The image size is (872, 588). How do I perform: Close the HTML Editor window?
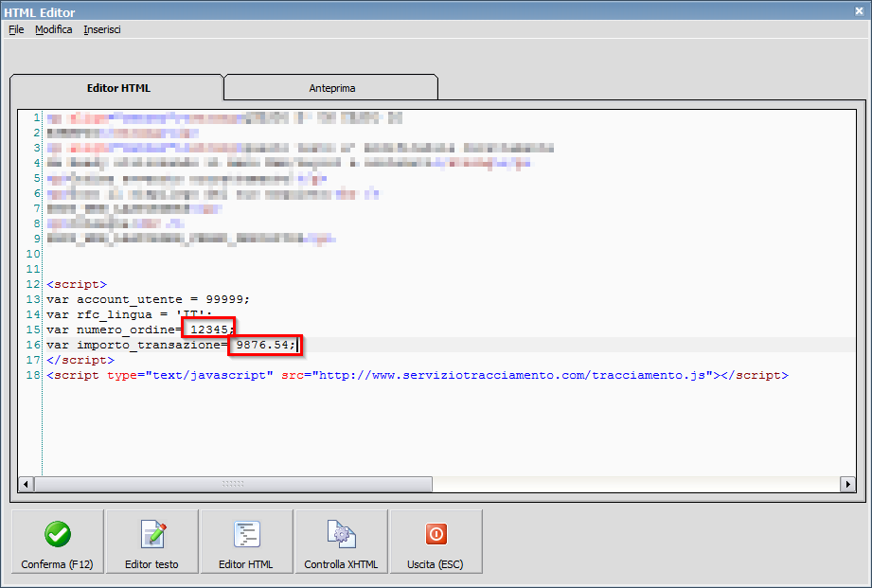(x=858, y=11)
